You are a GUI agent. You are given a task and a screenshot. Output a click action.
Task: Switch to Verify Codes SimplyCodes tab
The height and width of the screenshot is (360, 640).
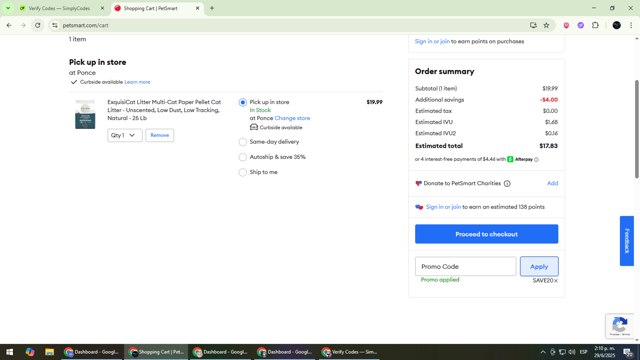coord(59,8)
